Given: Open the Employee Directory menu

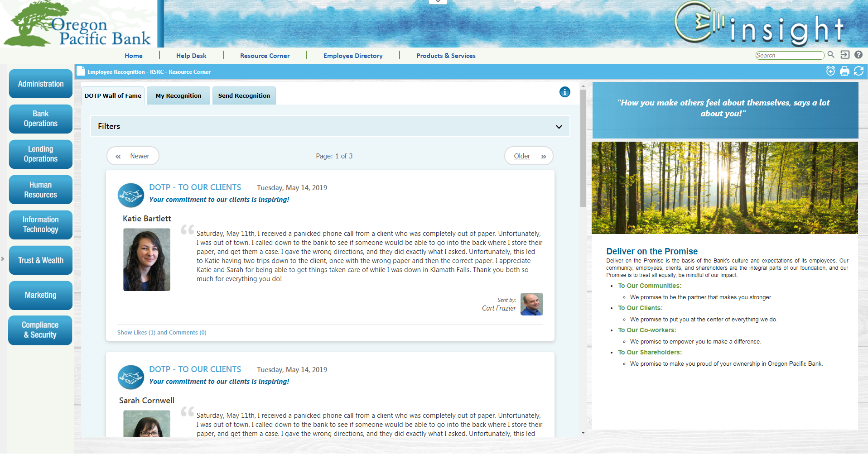Looking at the screenshot, I should coord(353,56).
